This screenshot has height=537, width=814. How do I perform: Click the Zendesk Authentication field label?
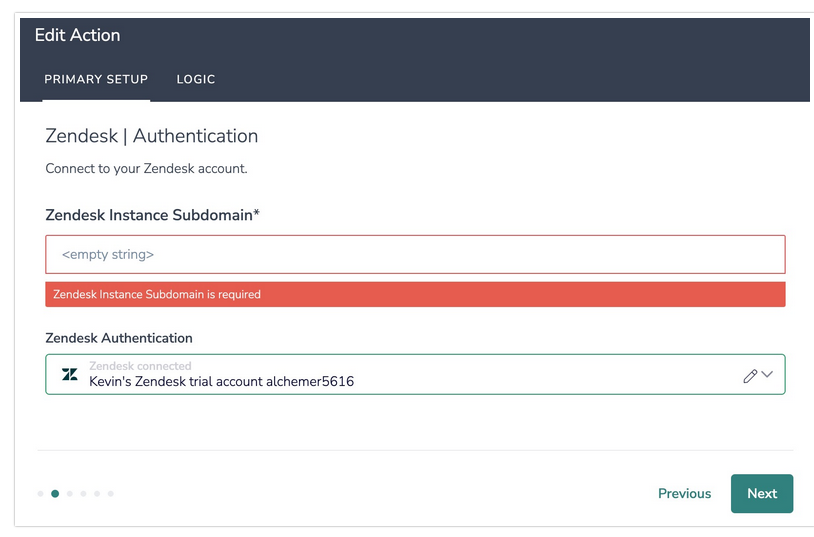tap(119, 338)
